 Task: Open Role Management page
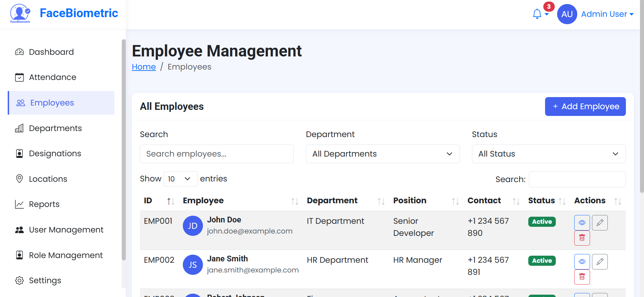click(x=61, y=255)
